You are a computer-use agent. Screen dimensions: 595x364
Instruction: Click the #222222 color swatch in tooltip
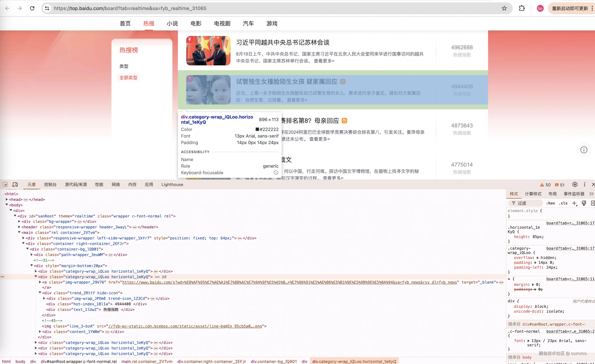tap(257, 129)
